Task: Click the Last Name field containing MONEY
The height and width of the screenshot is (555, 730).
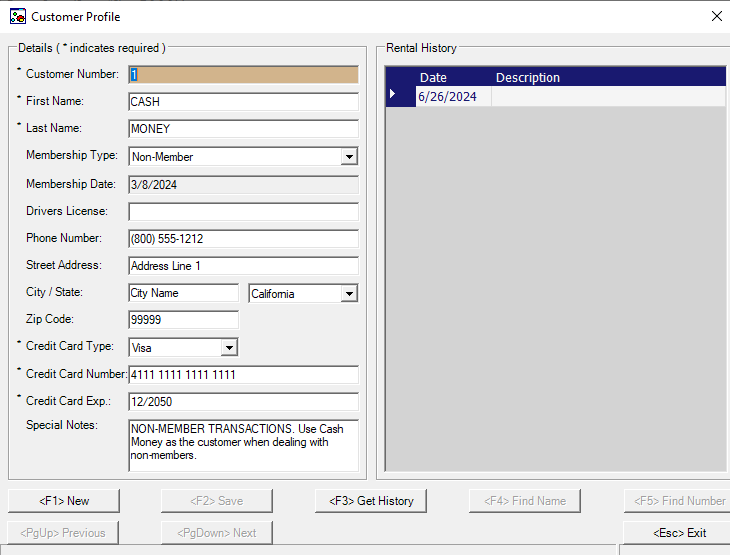Action: (243, 129)
